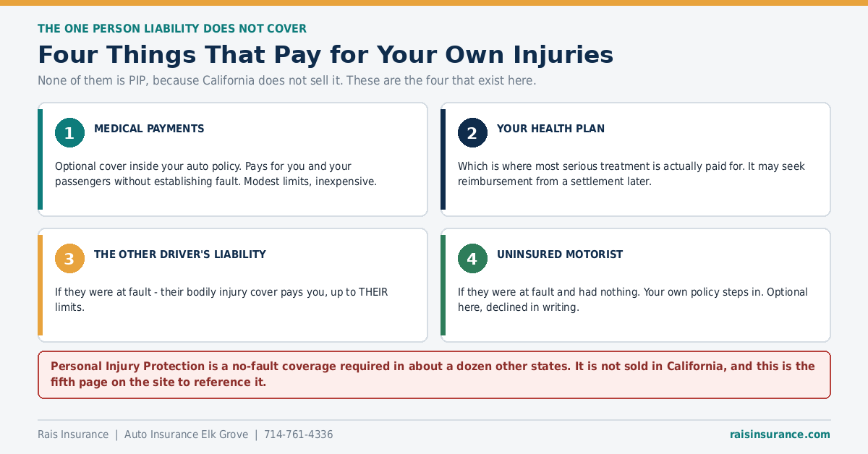Click the subtitle mentioning PIP and California
Image resolution: width=868 pixels, height=454 pixels.
tap(287, 80)
